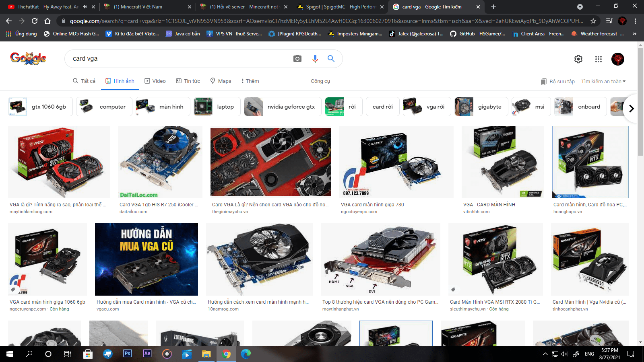Start voice search with the microphone
This screenshot has width=644, height=362.
315,59
